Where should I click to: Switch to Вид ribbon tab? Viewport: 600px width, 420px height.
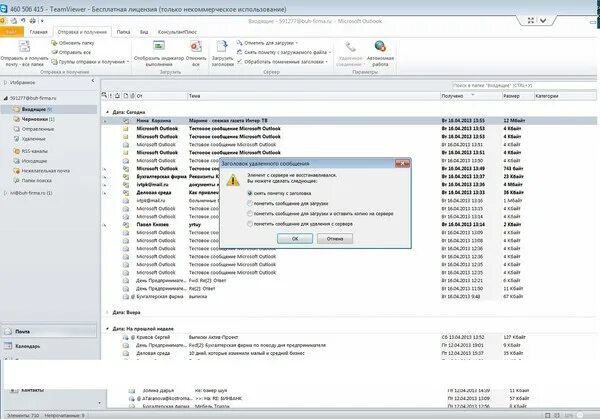(144, 32)
